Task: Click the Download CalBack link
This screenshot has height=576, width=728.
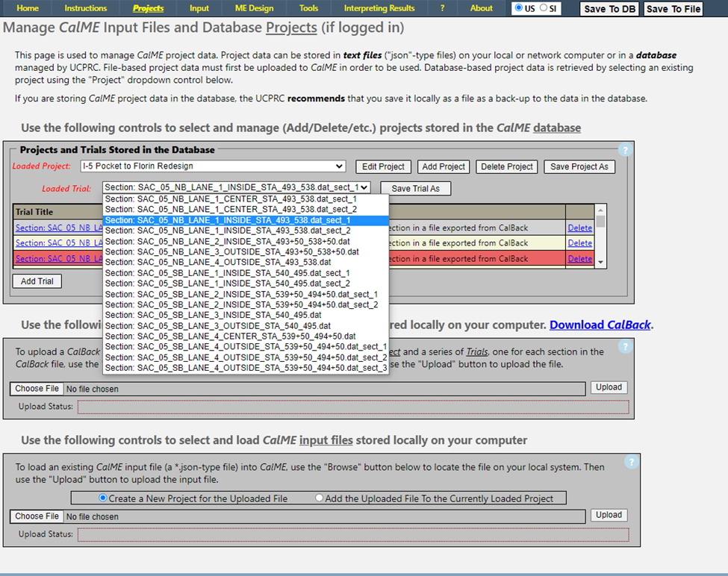Action: tap(600, 325)
